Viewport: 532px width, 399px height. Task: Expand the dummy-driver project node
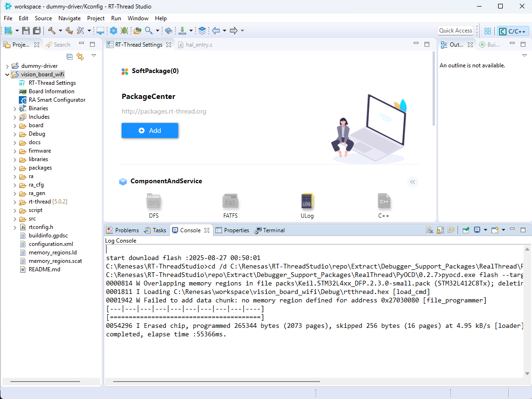point(7,66)
